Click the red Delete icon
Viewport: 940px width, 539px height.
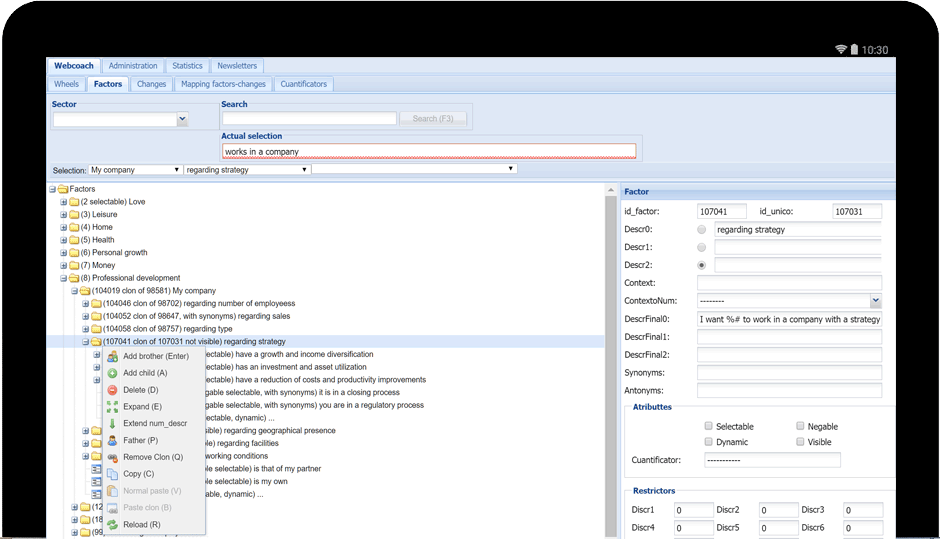click(112, 390)
